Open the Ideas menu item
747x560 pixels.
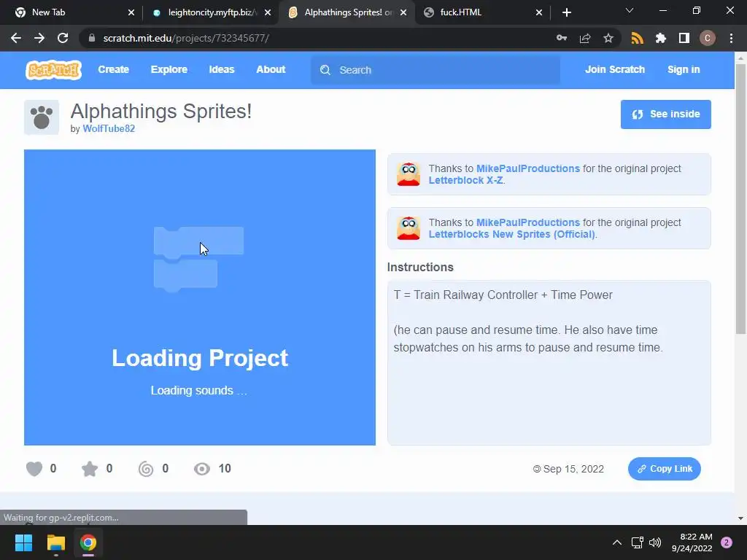pyautogui.click(x=222, y=69)
